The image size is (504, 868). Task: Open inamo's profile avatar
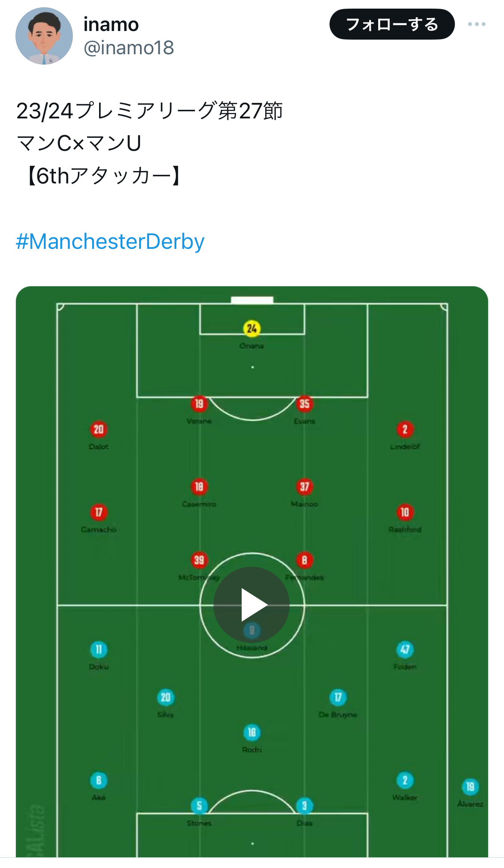click(x=44, y=36)
